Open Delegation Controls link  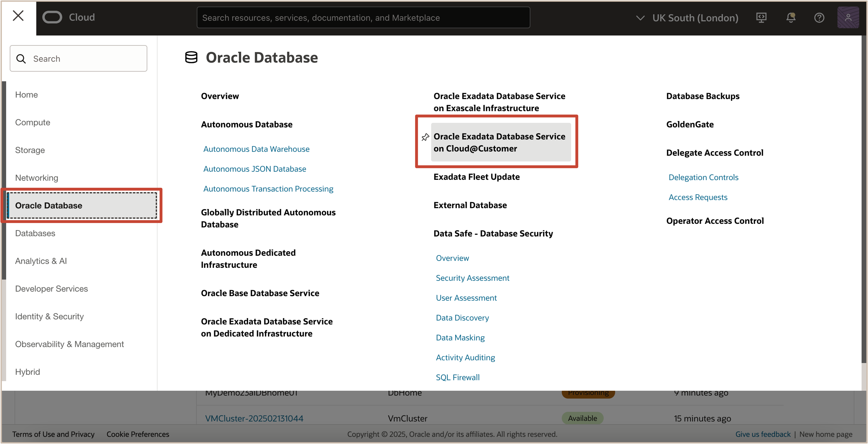pos(703,177)
